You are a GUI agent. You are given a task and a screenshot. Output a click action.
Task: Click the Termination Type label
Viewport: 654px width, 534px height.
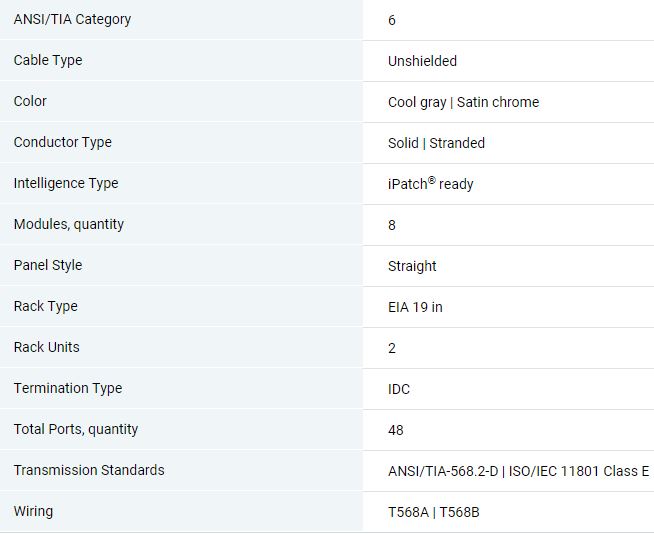click(x=68, y=388)
